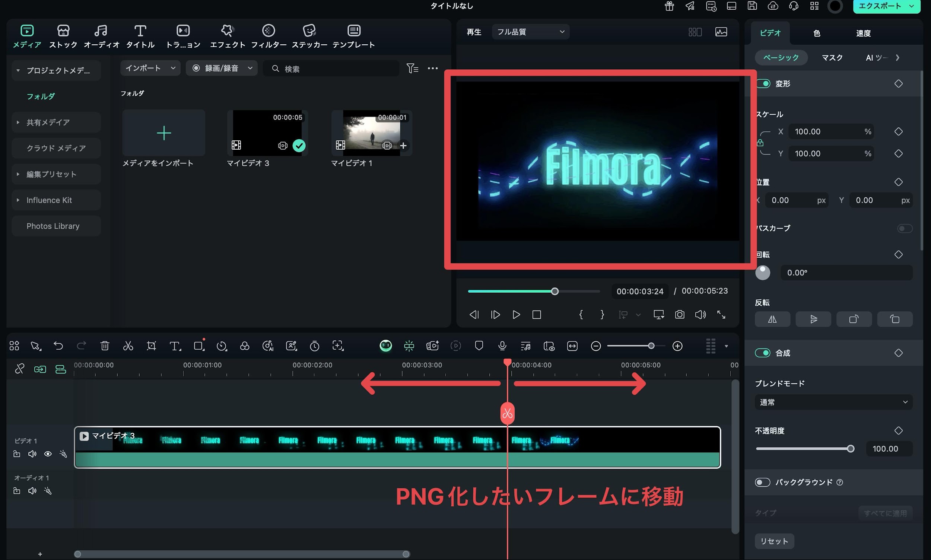Open the gift icon in title bar
Viewport: 931px width, 560px height.
669,6
